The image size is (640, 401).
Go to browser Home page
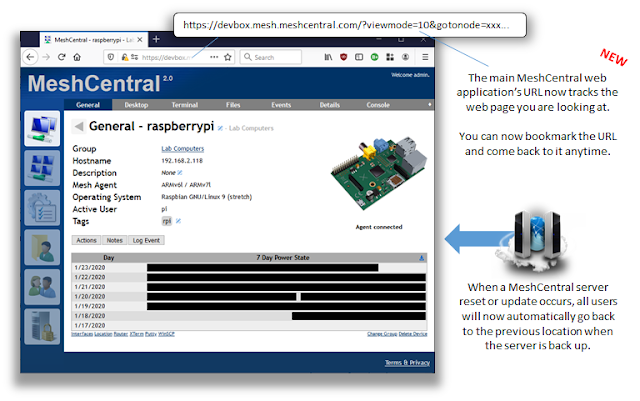click(x=77, y=57)
